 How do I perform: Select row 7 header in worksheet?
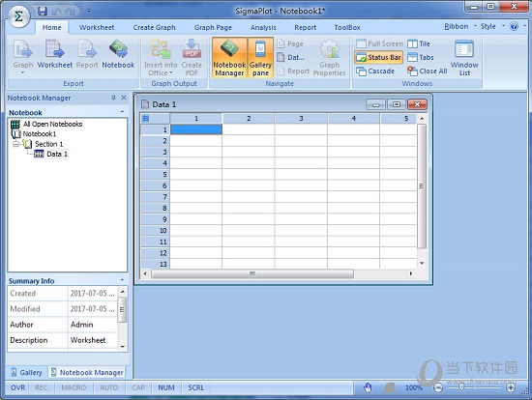[x=155, y=197]
